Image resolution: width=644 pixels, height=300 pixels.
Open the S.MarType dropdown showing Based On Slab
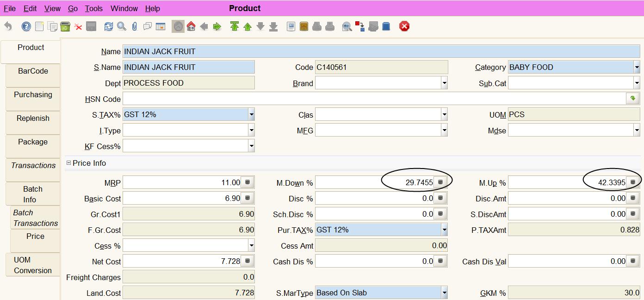point(444,293)
